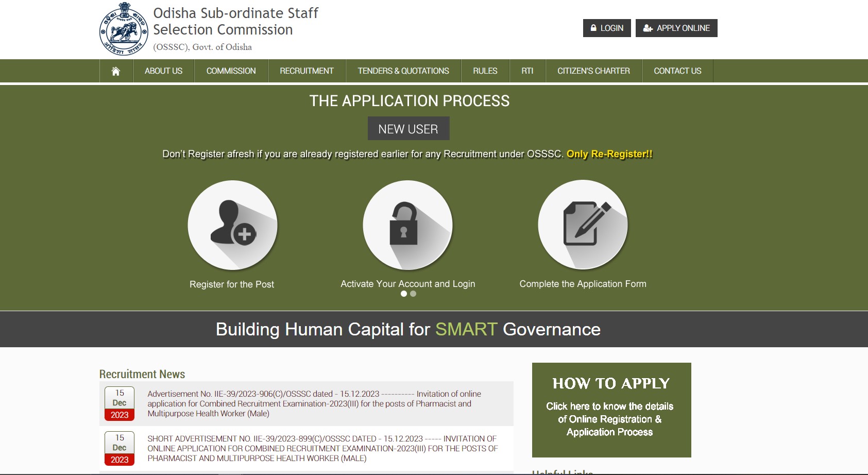Open the RTI section
This screenshot has height=475, width=868.
tap(527, 71)
